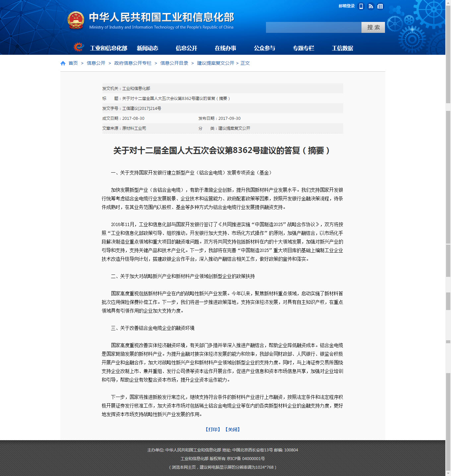Viewport: 451px width, 476px height.
Task: Open the 在线办事 menu item
Action: [225, 48]
